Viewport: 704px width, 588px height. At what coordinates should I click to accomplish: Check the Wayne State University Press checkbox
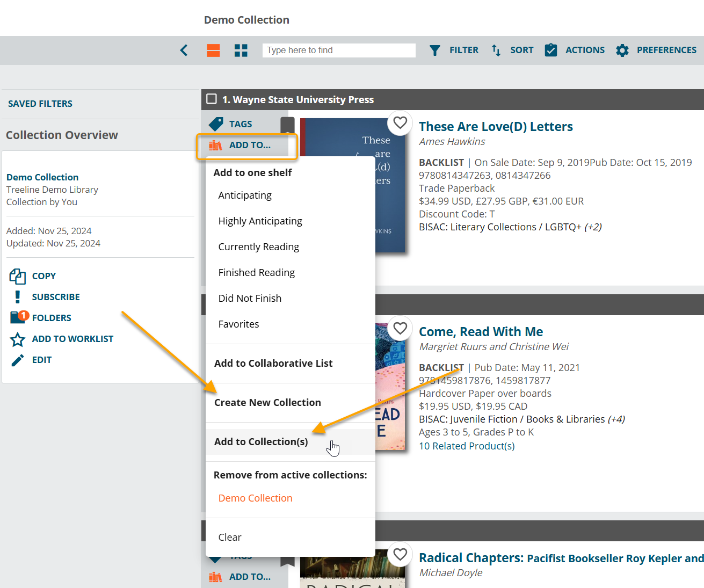[212, 99]
